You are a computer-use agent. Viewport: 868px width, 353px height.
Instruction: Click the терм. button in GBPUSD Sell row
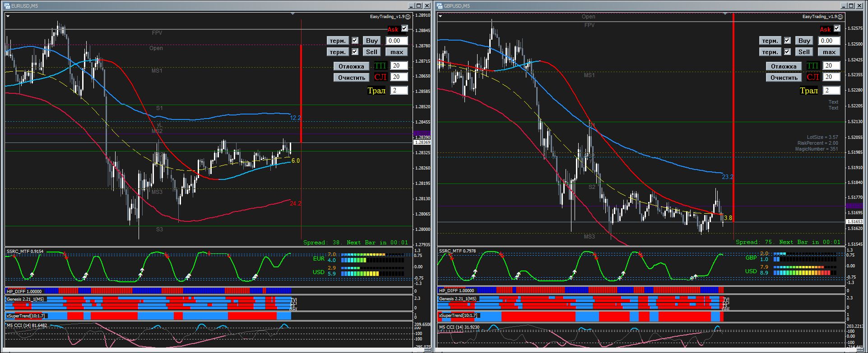(x=770, y=52)
